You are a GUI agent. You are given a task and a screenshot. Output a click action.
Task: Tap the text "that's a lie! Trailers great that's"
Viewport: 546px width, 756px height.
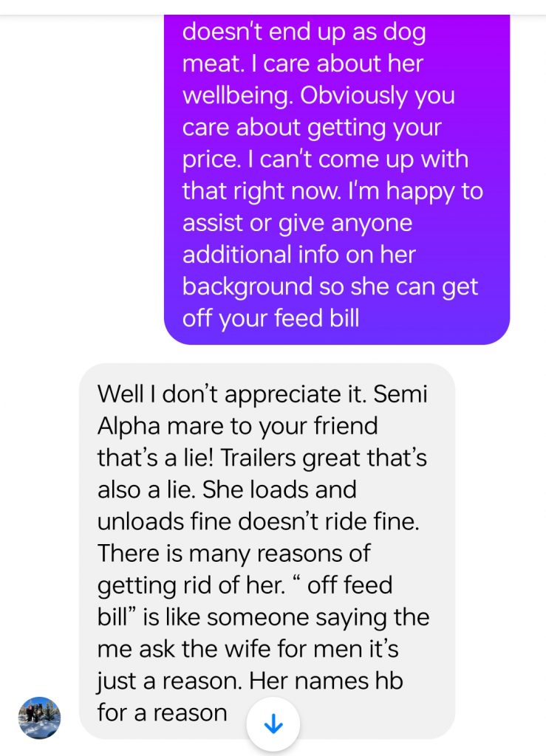point(262,458)
